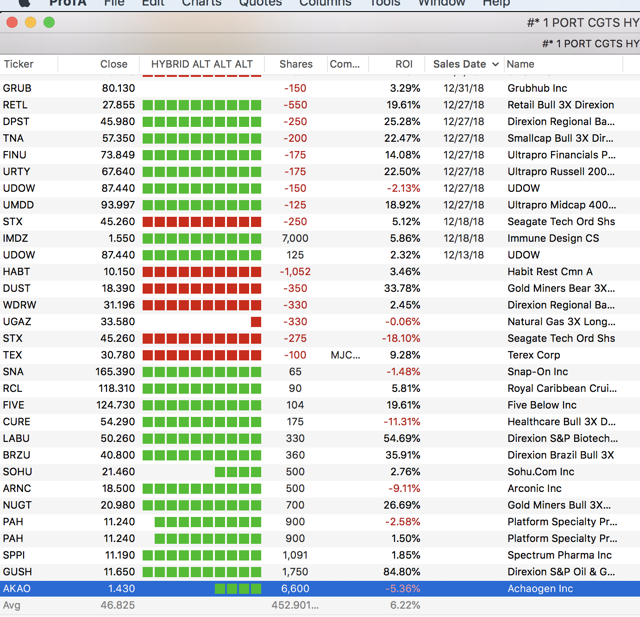Screen dimensions: 640x617
Task: Select the Terex Corp name cell
Action: pyautogui.click(x=533, y=355)
